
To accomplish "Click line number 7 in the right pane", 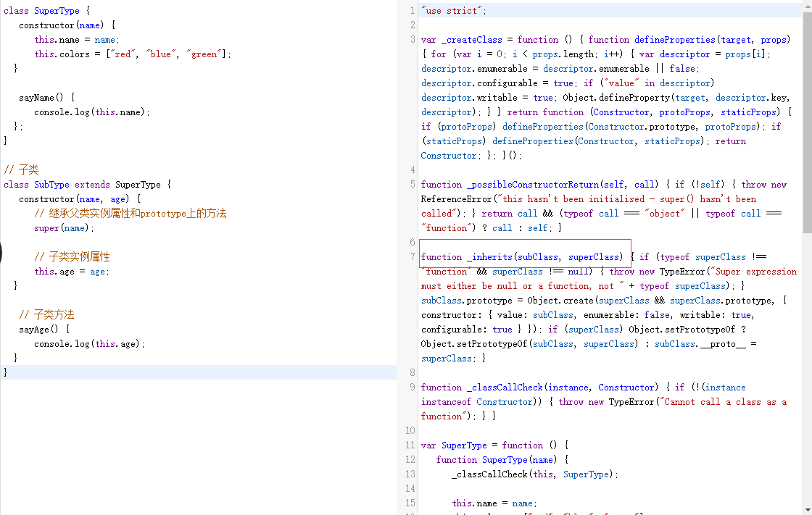I will click(412, 256).
